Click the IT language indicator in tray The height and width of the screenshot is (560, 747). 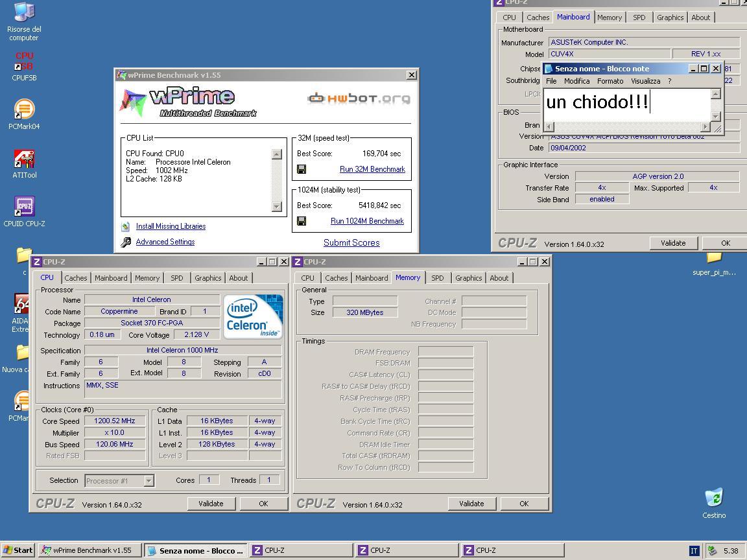(694, 551)
